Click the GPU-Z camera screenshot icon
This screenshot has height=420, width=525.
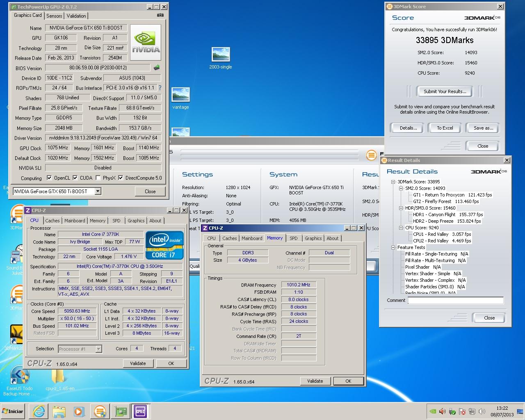pyautogui.click(x=160, y=15)
